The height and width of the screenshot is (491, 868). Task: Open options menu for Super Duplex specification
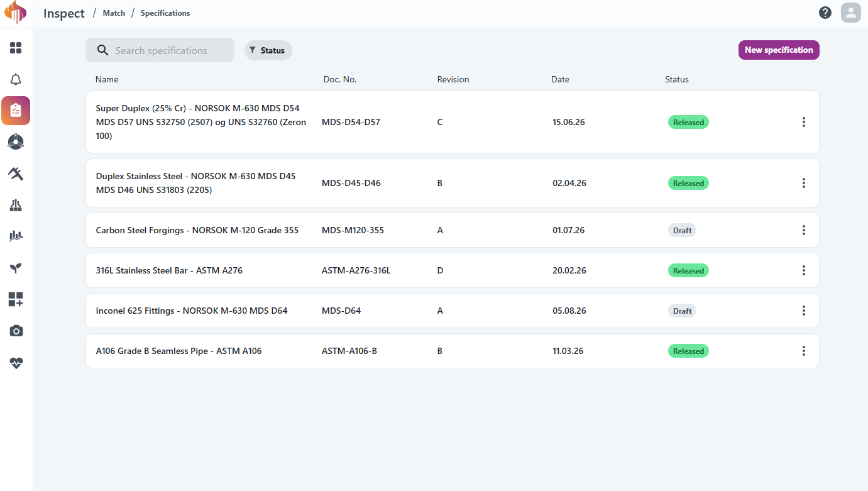tap(804, 122)
